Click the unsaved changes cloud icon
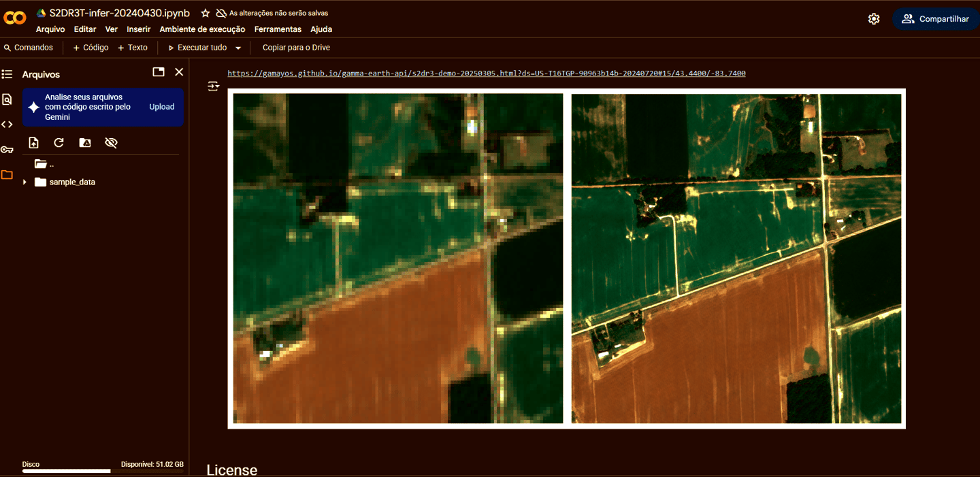Screen dimensions: 980x477 (x=221, y=13)
